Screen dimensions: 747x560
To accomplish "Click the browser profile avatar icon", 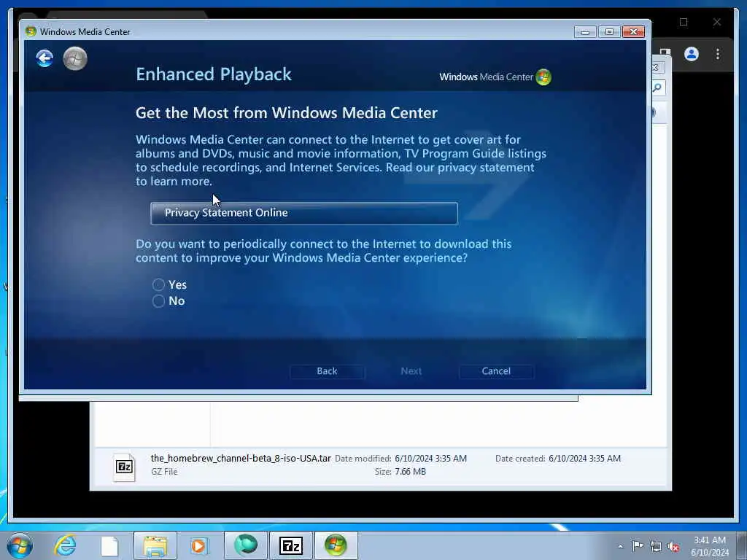I will (x=692, y=54).
